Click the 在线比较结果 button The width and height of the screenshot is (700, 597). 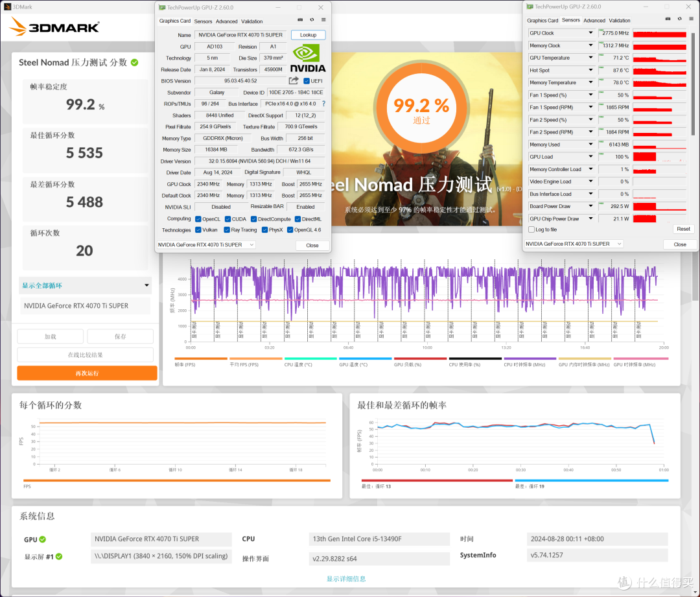click(86, 355)
